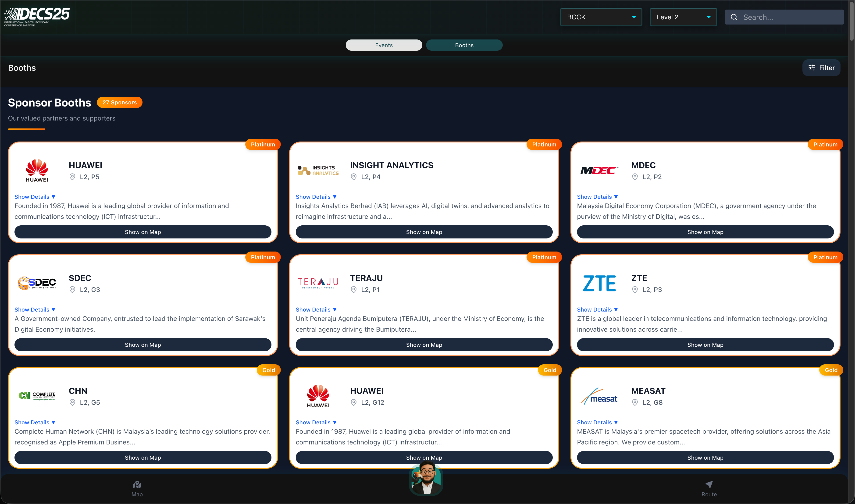This screenshot has width=855, height=504.
Task: Show SDEC booth on map
Action: (x=143, y=345)
